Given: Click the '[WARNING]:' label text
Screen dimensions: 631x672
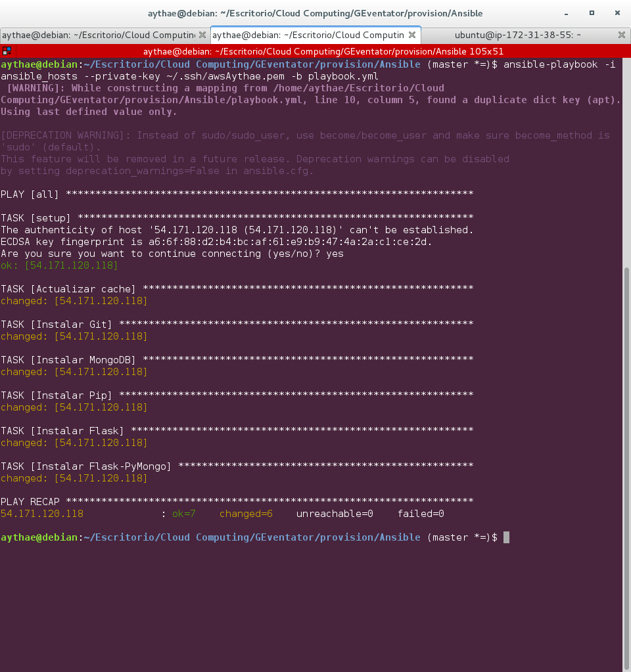Looking at the screenshot, I should point(35,88).
